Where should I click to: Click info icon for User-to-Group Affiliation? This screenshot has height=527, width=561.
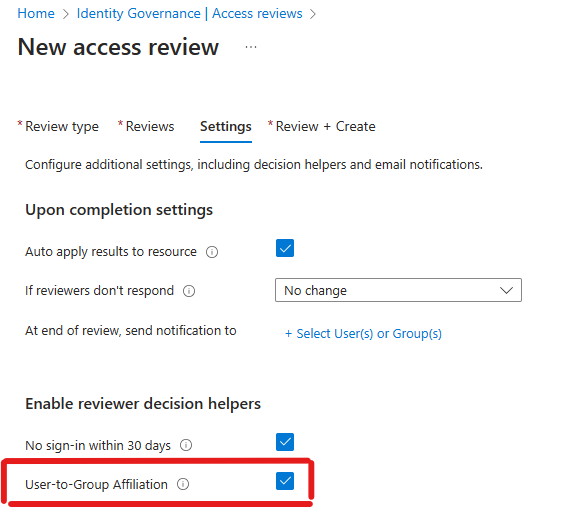click(183, 484)
